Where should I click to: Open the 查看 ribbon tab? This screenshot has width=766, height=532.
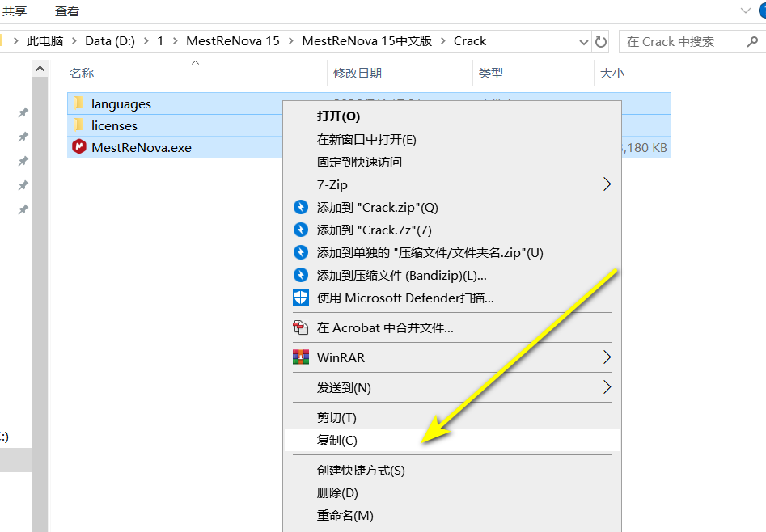point(67,11)
